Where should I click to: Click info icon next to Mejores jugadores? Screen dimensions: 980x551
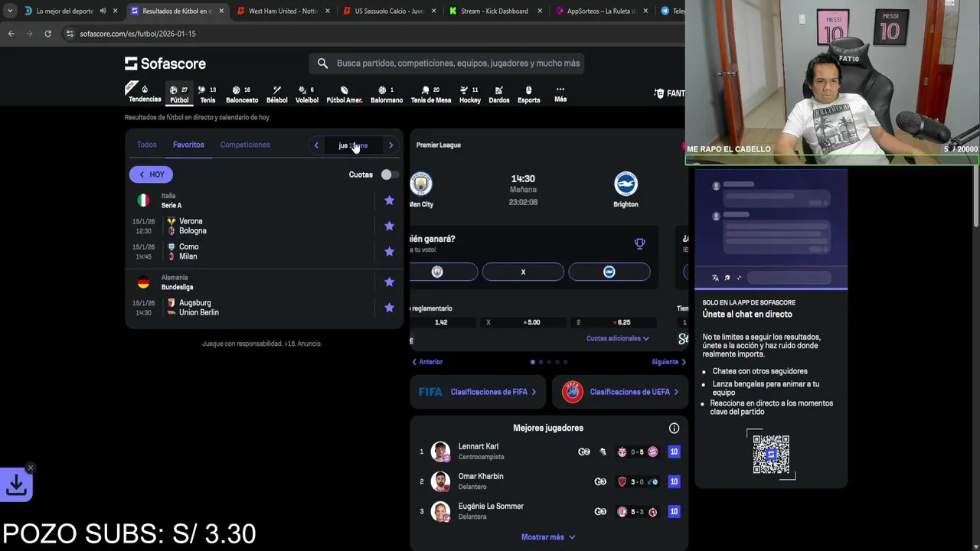(674, 429)
